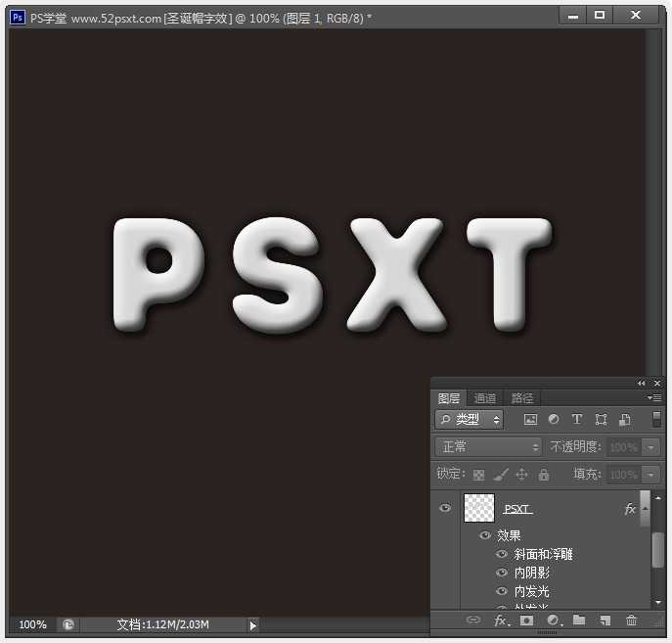Toggle the layer filtering on/off switch
The image size is (672, 643).
tap(656, 419)
